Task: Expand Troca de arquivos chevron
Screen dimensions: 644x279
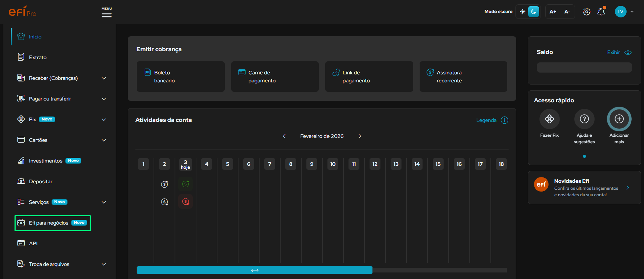Action: [x=104, y=264]
